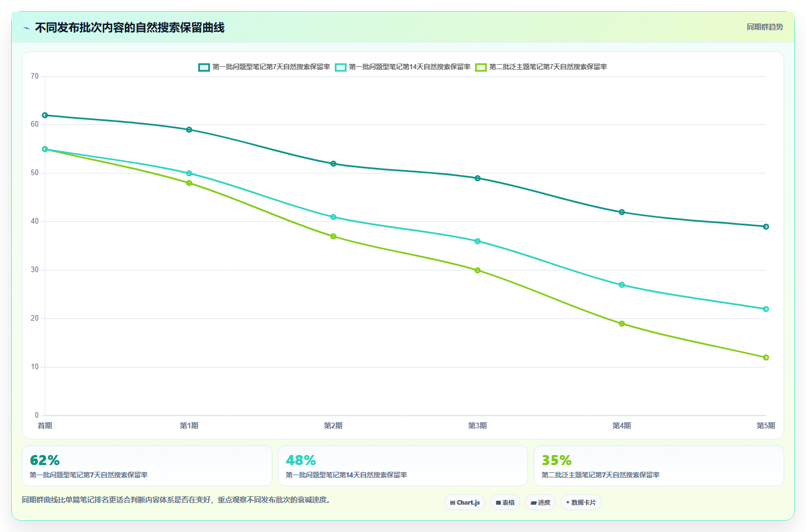Click dark teal data point at 第3期 (49)
Image resolution: width=806 pixels, height=532 pixels.
(x=477, y=178)
